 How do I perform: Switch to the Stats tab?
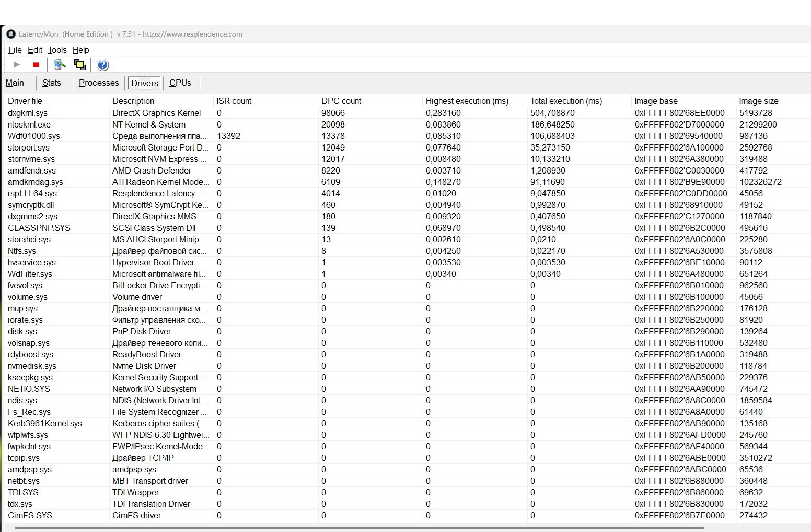coord(52,83)
